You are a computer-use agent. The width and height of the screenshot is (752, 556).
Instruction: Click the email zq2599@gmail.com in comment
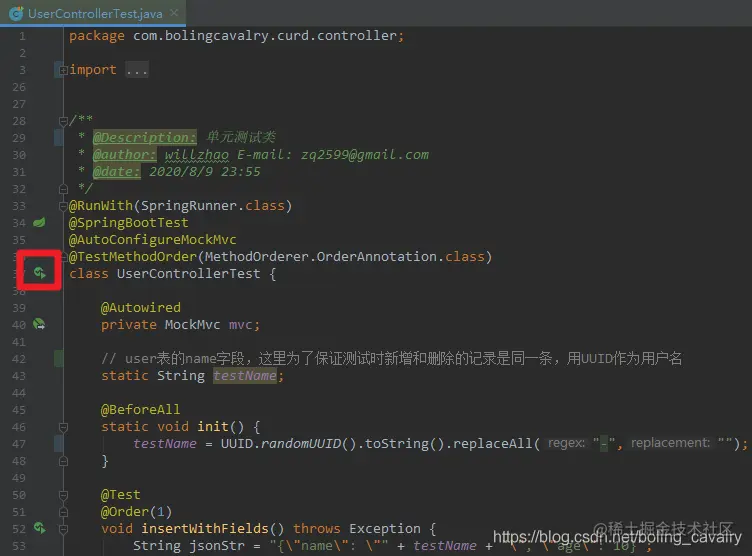pyautogui.click(x=364, y=154)
